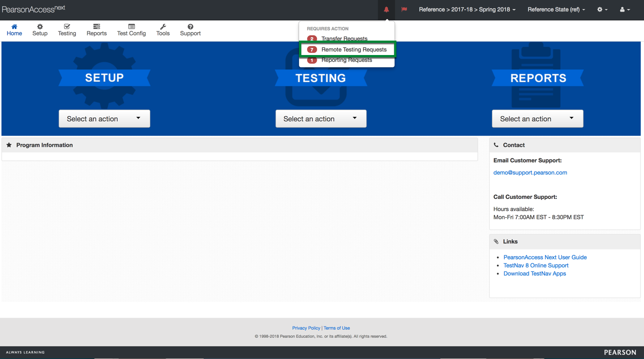Select Transfer Requests from notification menu
Viewport: 644px width, 359px height.
point(344,39)
